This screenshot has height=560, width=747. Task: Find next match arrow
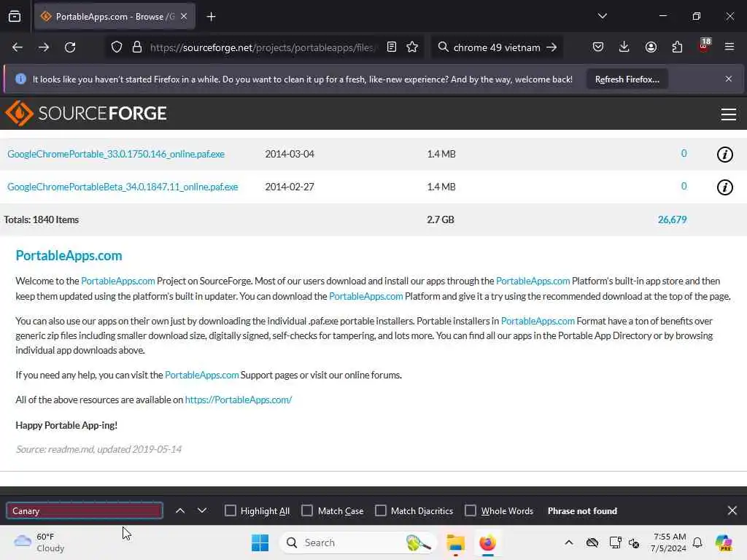point(202,511)
